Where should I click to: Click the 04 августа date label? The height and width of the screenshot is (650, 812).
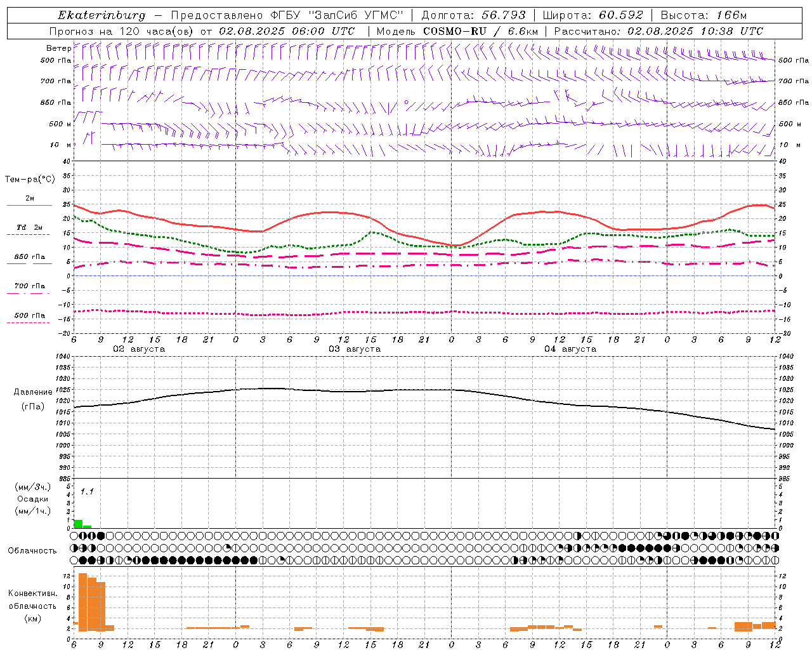(x=570, y=349)
